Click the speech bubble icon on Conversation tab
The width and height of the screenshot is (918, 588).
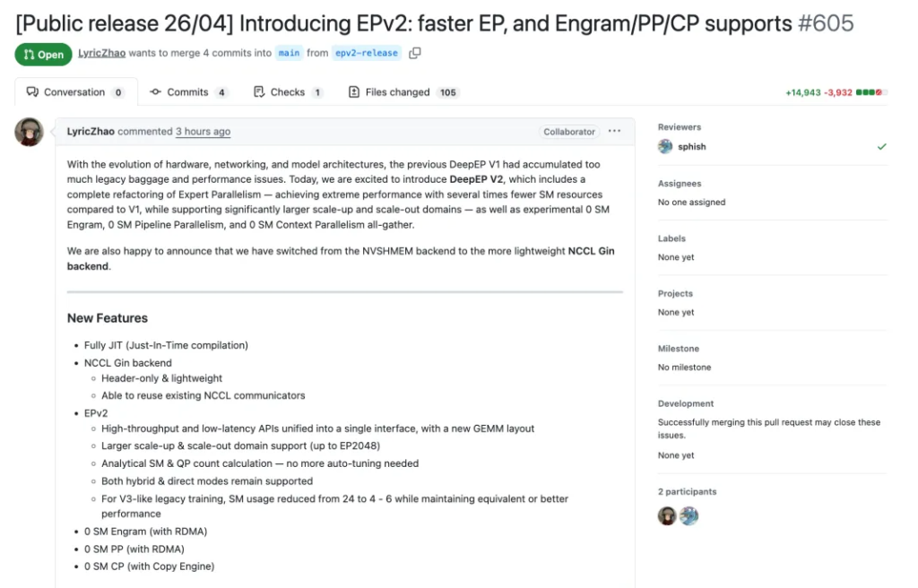pyautogui.click(x=32, y=91)
